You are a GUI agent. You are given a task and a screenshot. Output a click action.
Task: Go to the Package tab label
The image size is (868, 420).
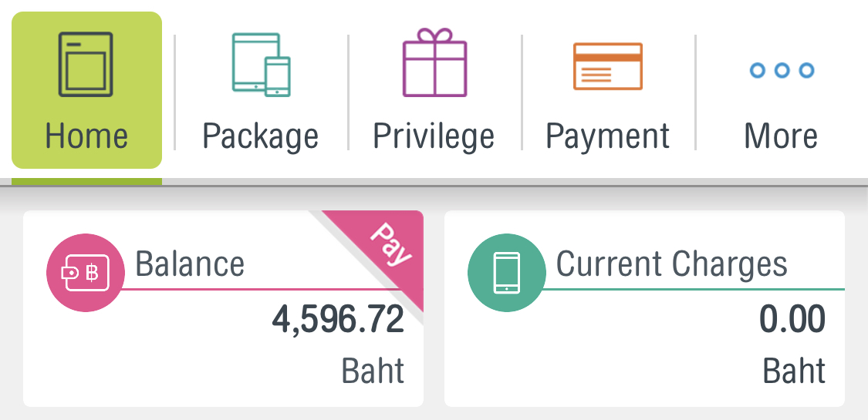261,136
